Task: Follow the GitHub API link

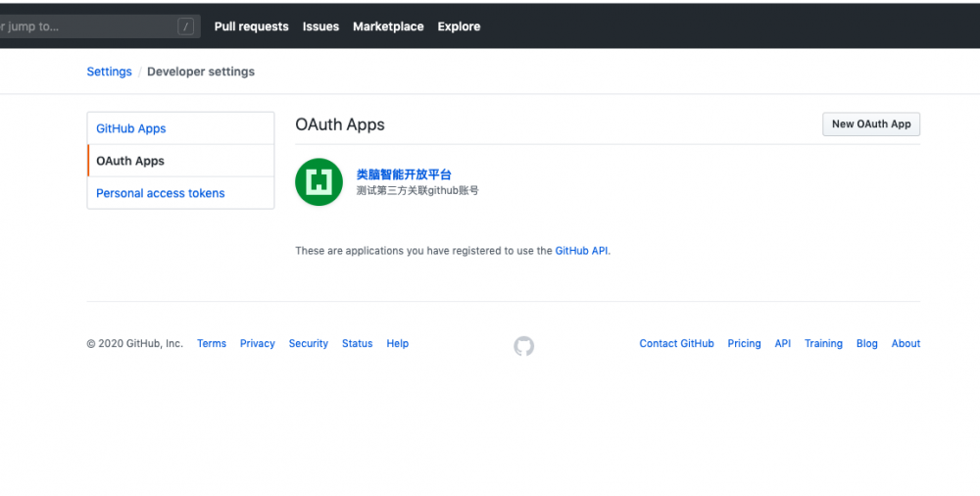Action: [x=582, y=251]
